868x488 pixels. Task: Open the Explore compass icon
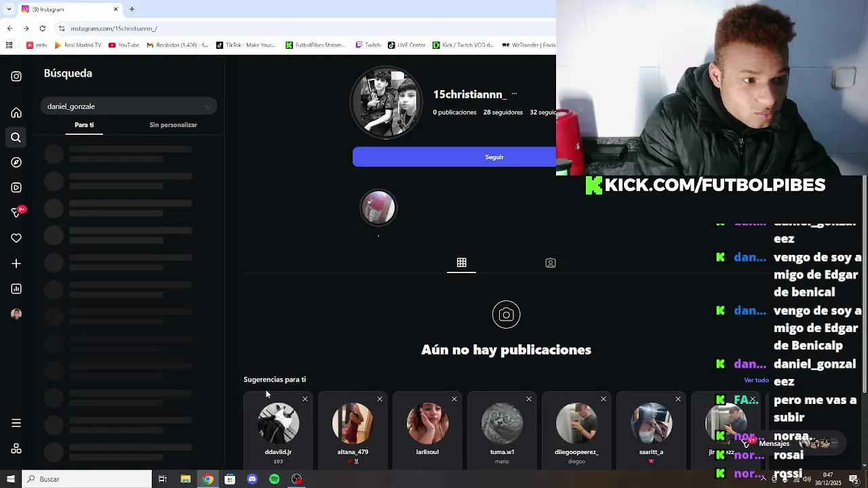tap(16, 163)
